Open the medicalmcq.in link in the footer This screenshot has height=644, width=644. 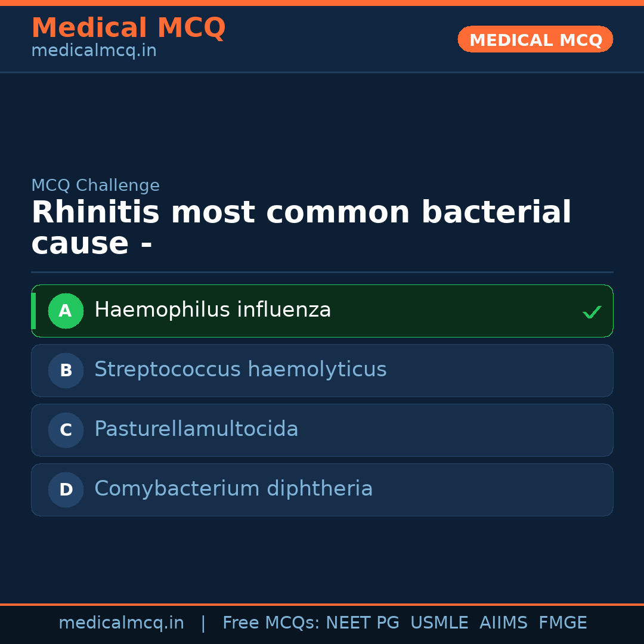click(121, 623)
